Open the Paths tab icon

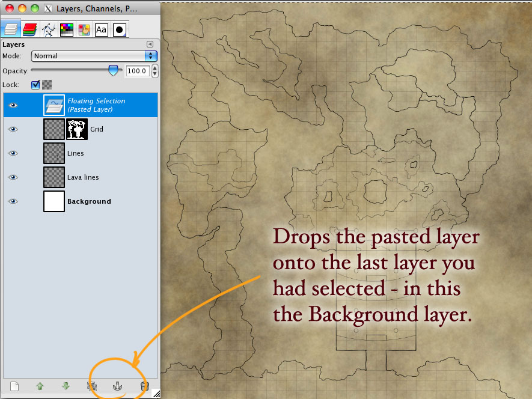click(x=49, y=29)
